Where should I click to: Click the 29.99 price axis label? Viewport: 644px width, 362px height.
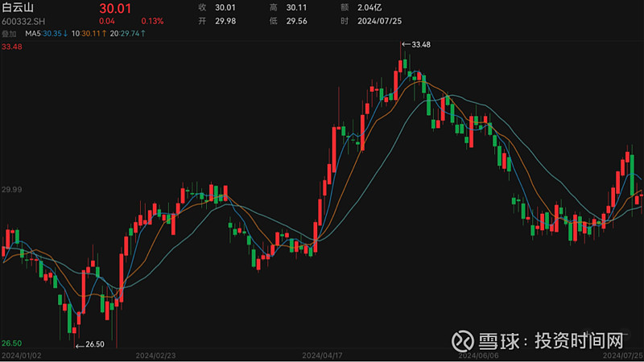click(x=12, y=190)
